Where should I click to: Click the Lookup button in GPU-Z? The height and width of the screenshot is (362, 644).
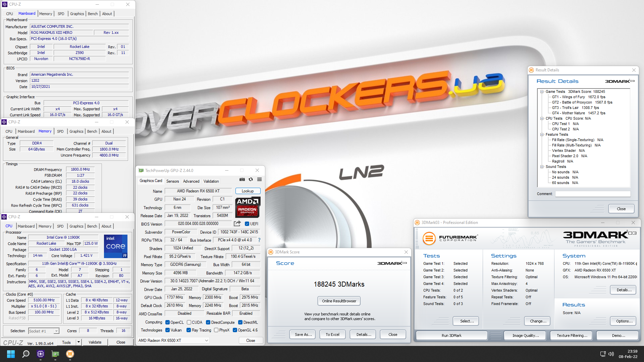pyautogui.click(x=248, y=191)
